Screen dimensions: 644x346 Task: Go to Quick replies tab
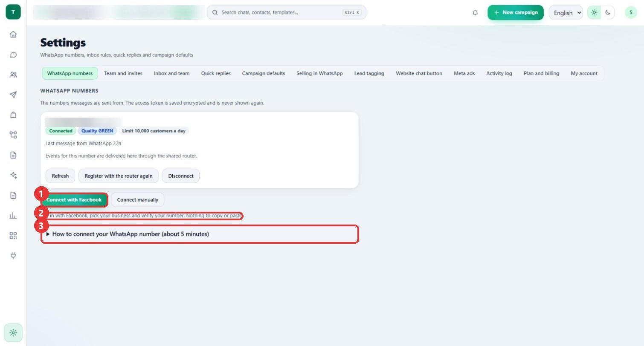(x=216, y=73)
